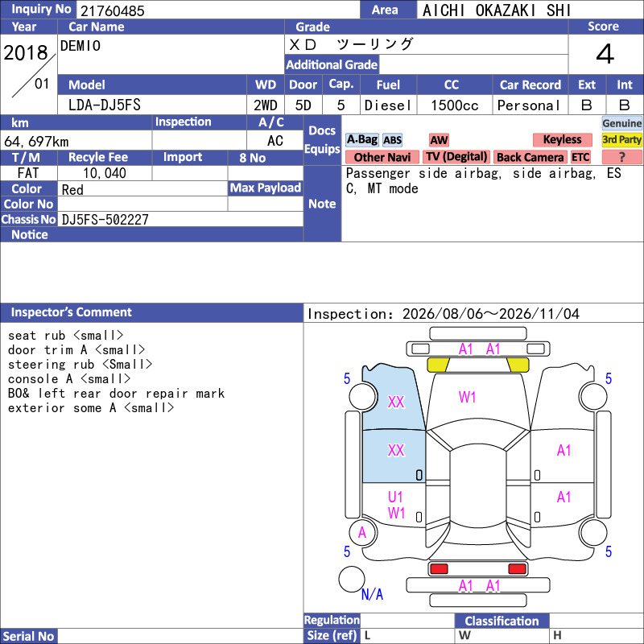644x644 pixels.
Task: Click the A-Bag equipment badge
Action: point(361,139)
